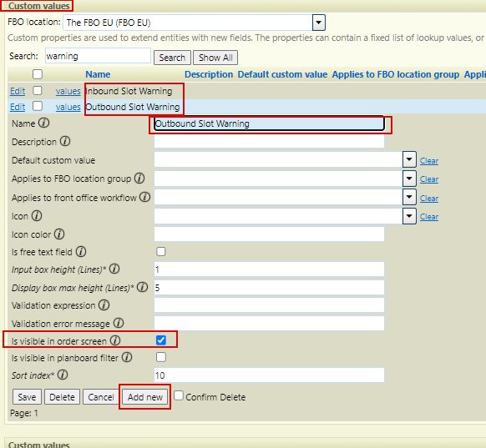
Task: Click the Description info icon
Action: (65, 141)
